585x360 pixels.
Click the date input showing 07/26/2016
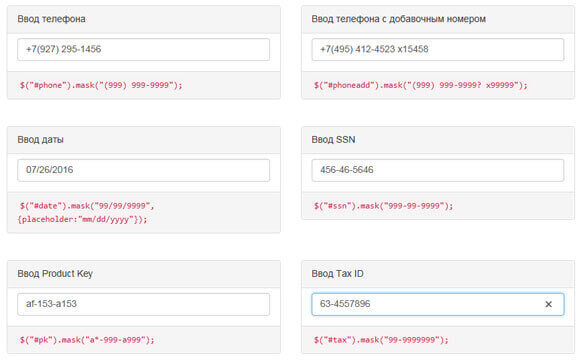143,170
